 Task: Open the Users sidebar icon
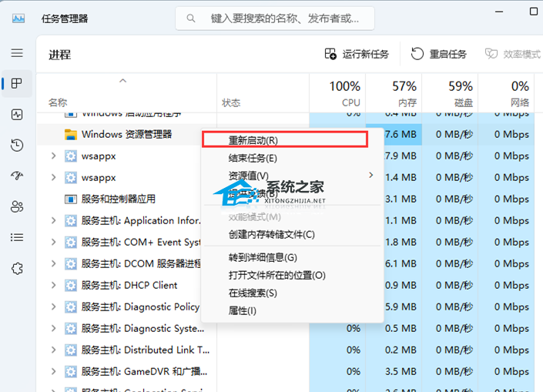(17, 206)
